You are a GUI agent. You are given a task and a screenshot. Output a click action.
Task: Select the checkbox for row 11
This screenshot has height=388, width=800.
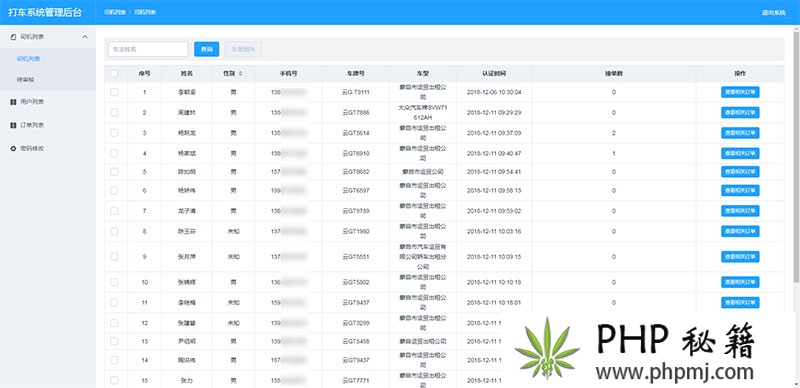[x=114, y=302]
